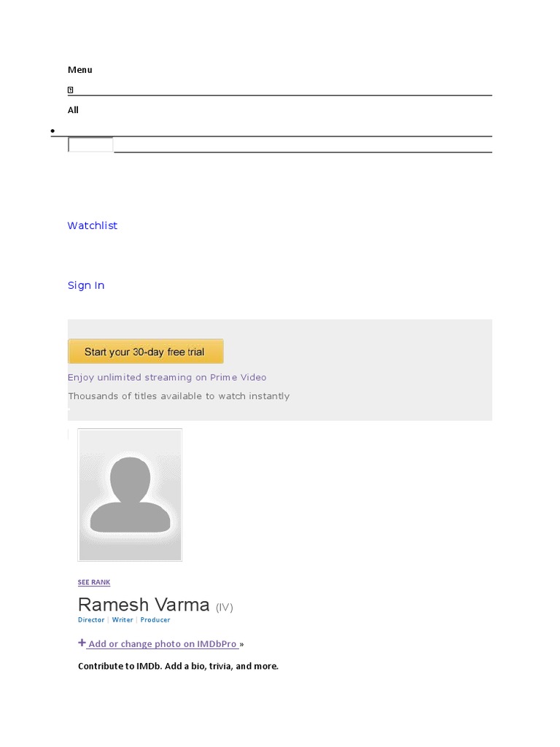The image size is (560, 747).
Task: Jump to the Writer credits link
Action: 122,620
